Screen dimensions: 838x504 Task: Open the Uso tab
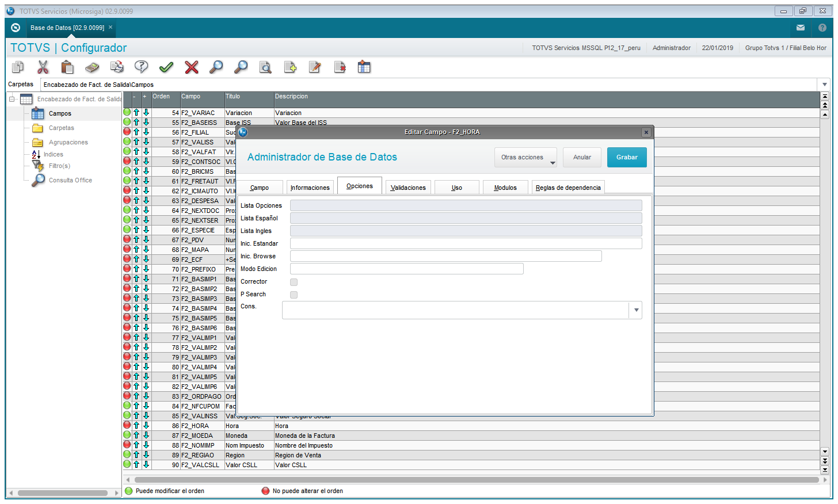tap(457, 188)
